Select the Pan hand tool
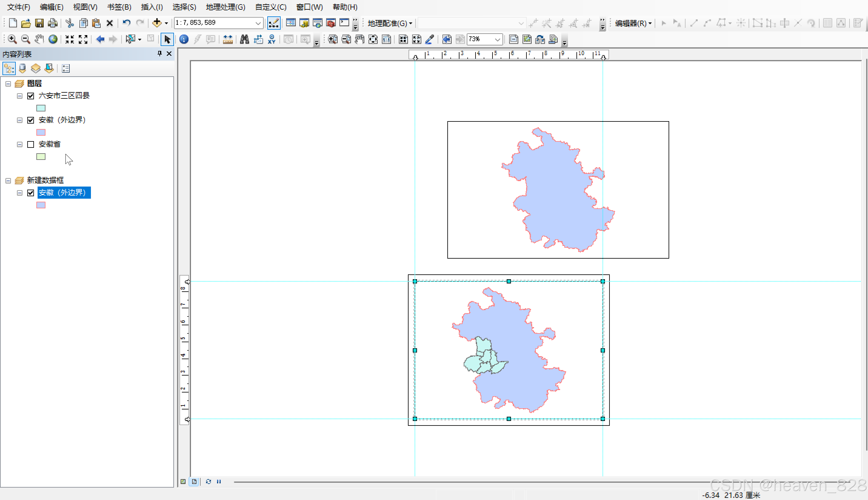Viewport: 868px width, 500px height. pyautogui.click(x=39, y=39)
